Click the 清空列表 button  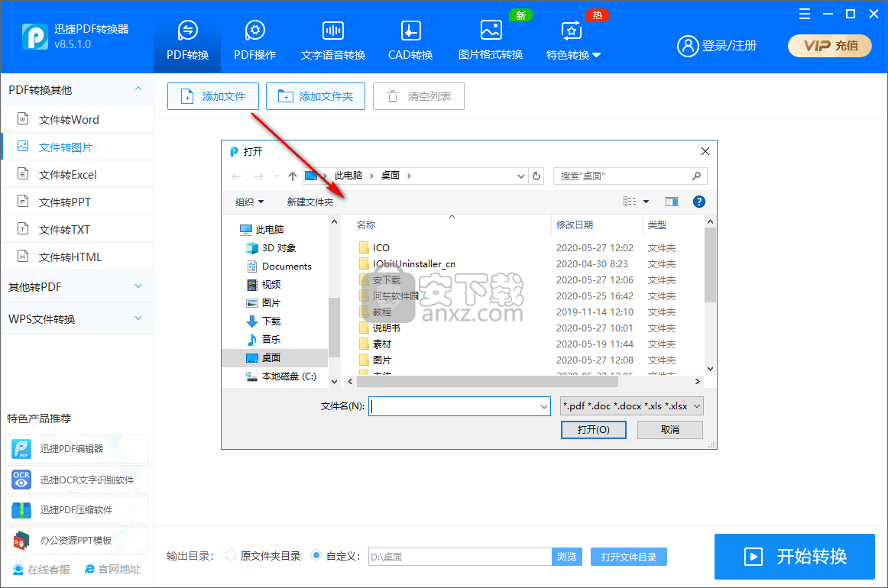coord(419,96)
